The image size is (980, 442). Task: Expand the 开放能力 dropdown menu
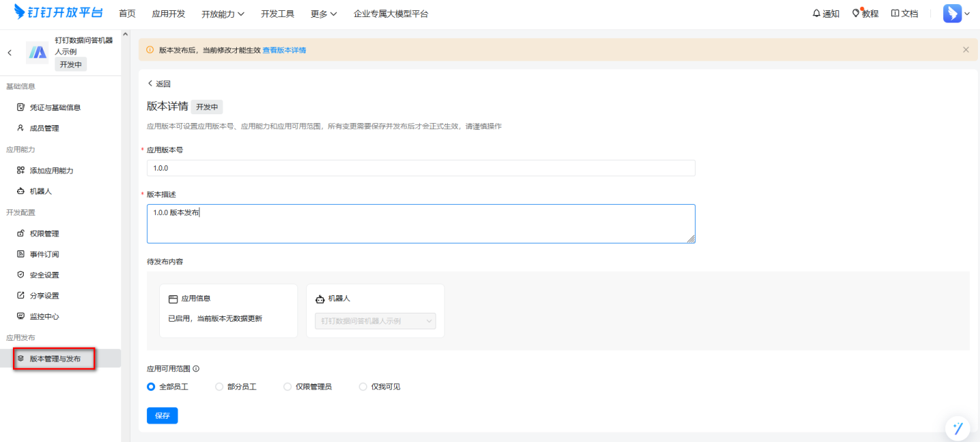click(223, 13)
